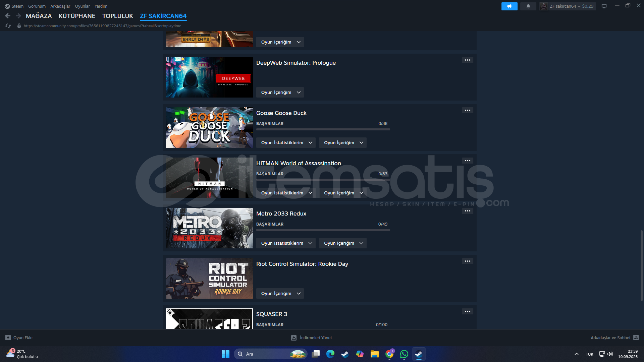The image size is (644, 362).
Task: Click the Oyun Ekle plus icon
Action: [8, 338]
